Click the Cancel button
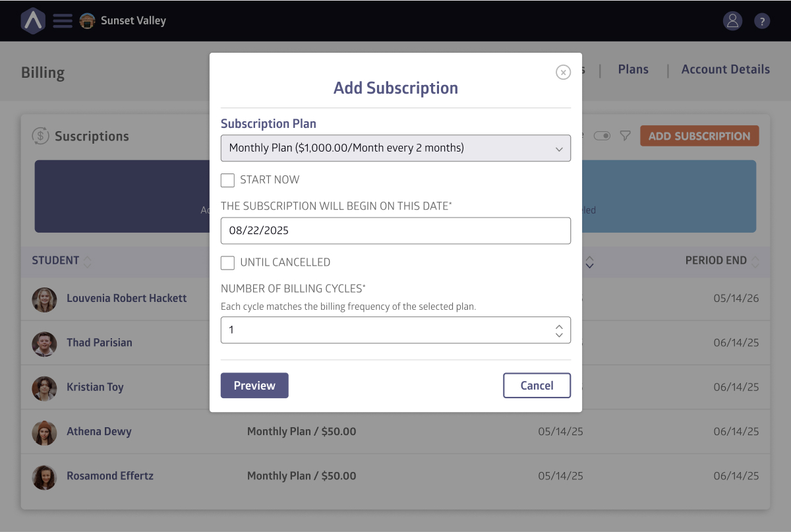This screenshot has height=532, width=791. (537, 386)
